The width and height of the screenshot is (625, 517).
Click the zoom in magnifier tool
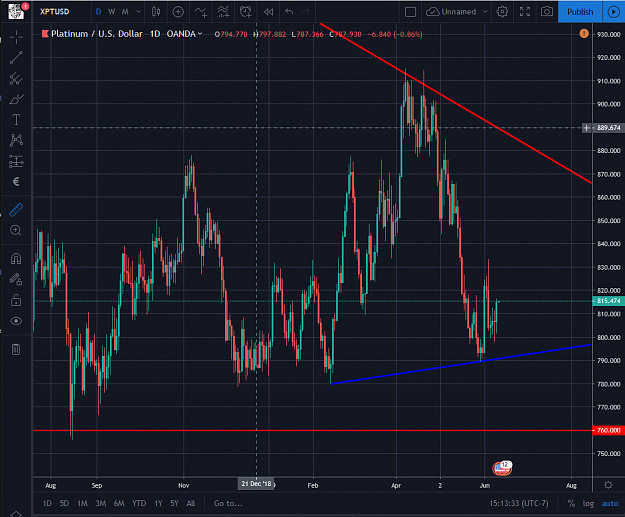point(16,230)
